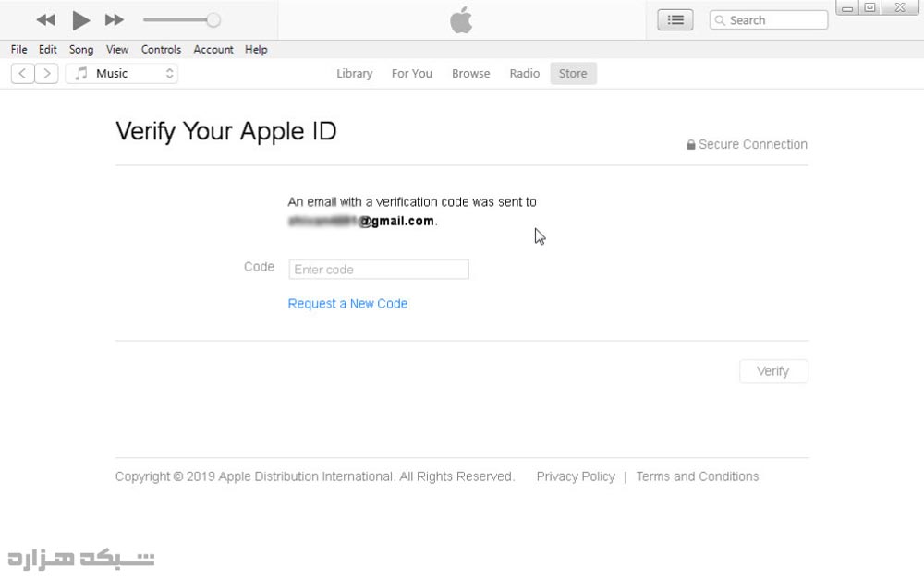Start playback with the Play button
924x579 pixels.
click(80, 20)
